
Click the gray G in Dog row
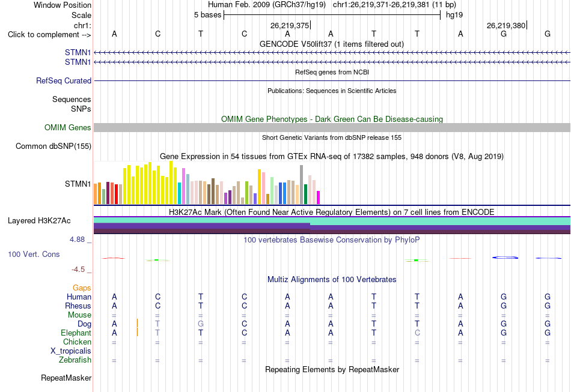(x=201, y=324)
